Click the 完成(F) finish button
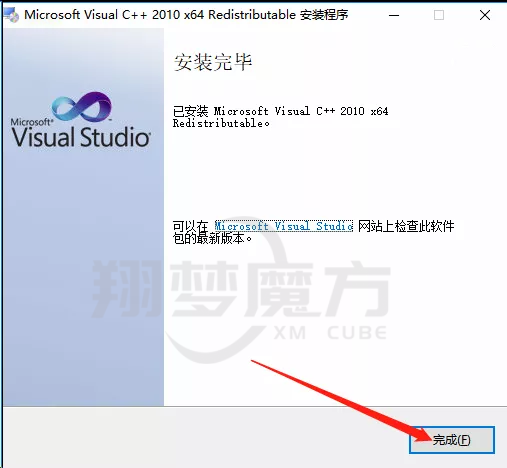The width and height of the screenshot is (507, 468). pyautogui.click(x=452, y=440)
